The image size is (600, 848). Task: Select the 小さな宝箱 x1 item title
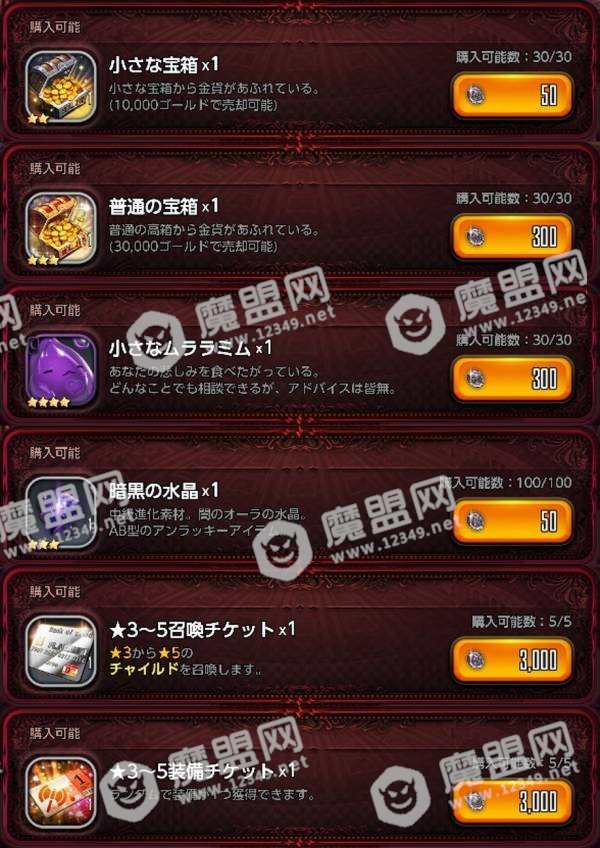pos(164,65)
